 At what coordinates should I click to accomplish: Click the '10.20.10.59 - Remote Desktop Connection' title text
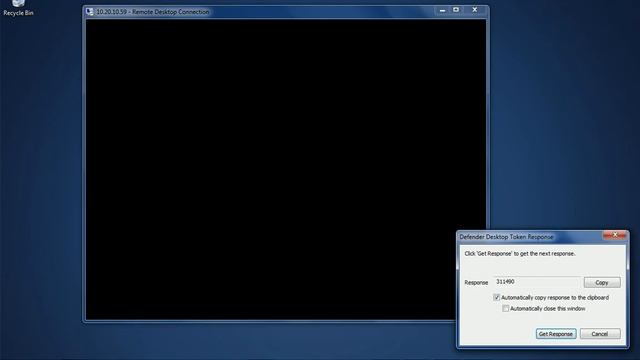(x=153, y=12)
